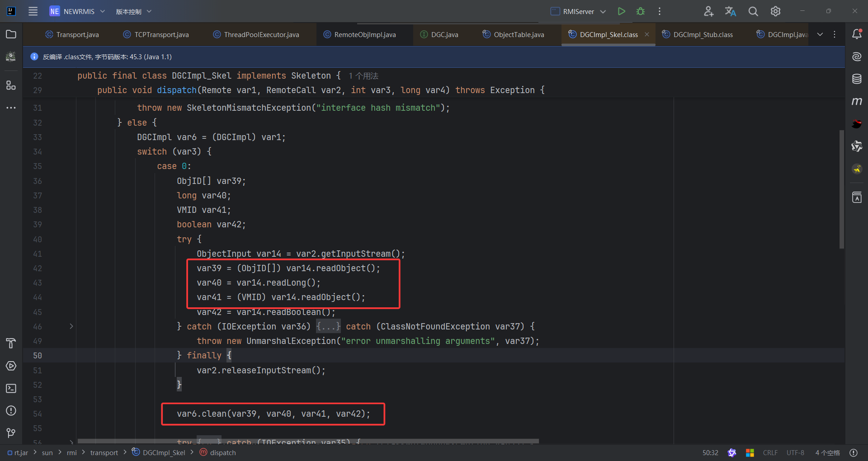Screen dimensions: 868x461
Task: Open the Services tool window
Action: point(11,366)
